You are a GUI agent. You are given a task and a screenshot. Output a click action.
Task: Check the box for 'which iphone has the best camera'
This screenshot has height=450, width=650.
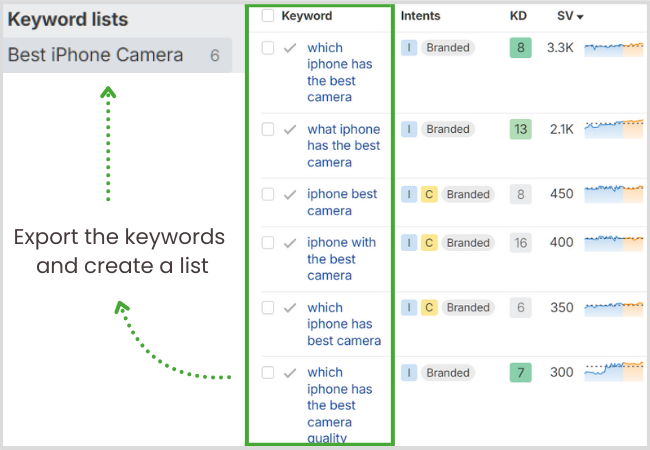click(268, 48)
